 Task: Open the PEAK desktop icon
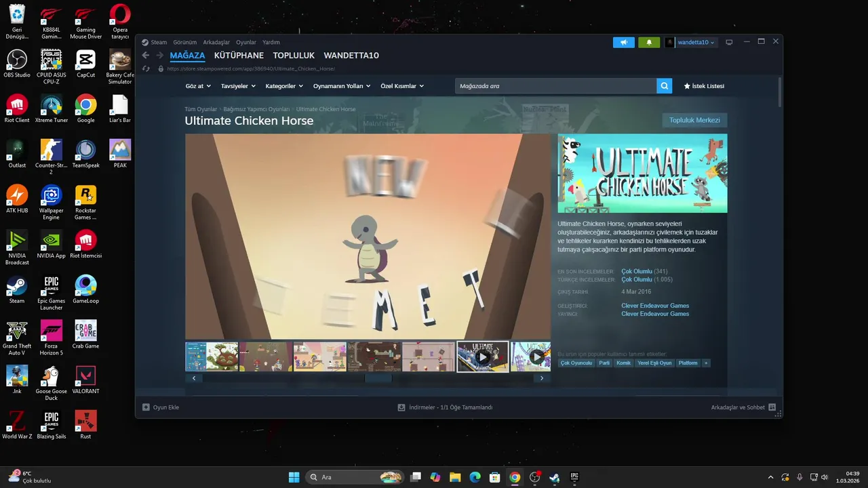point(120,154)
